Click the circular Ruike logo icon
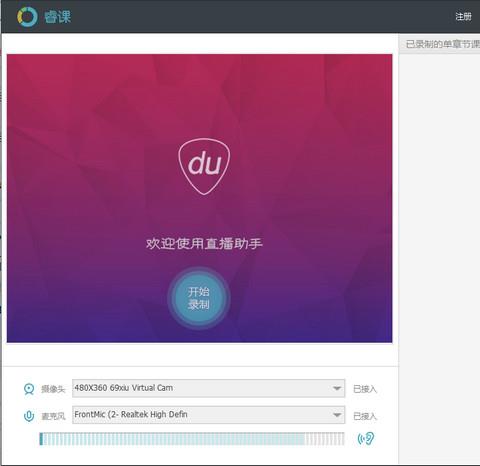The image size is (480, 466). 27,17
